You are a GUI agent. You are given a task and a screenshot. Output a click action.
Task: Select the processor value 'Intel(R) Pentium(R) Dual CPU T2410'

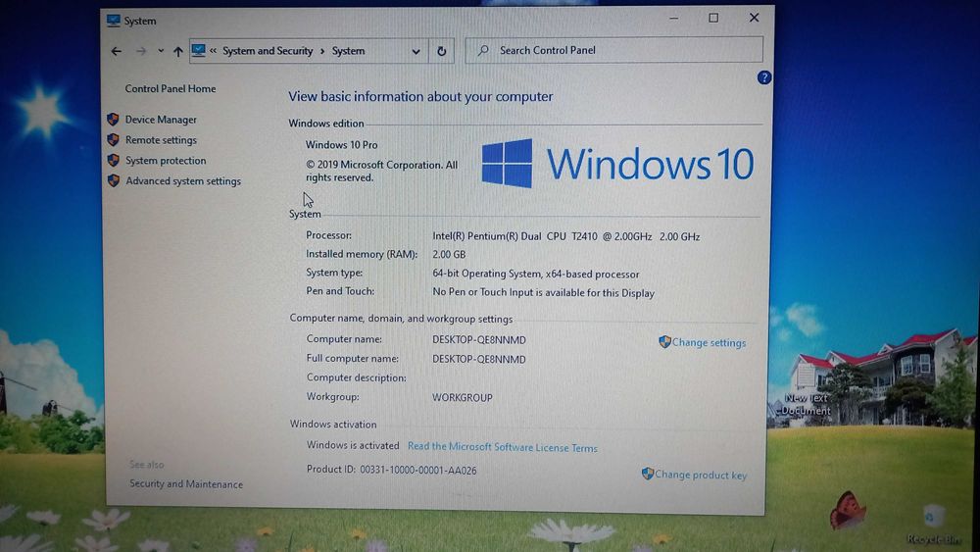pos(514,236)
